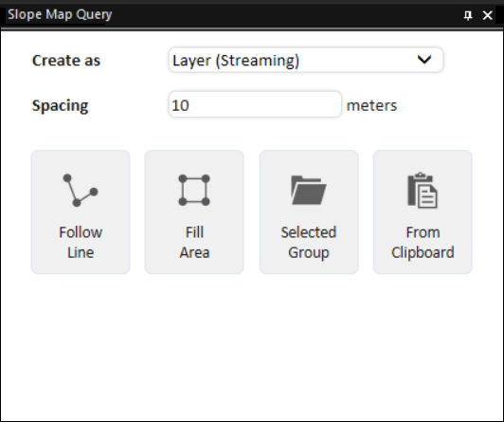The image size is (504, 422).
Task: Click the Selected Group button label
Action: [x=309, y=242]
